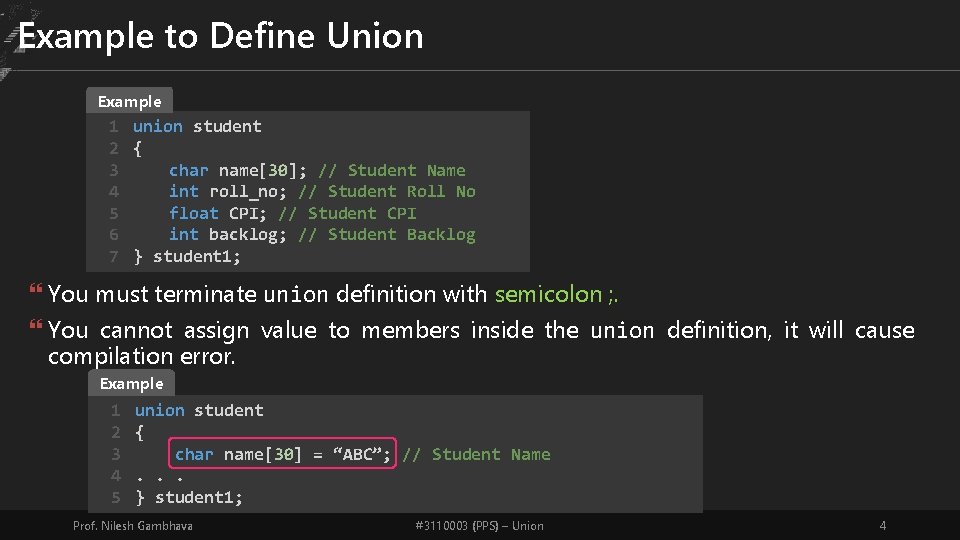Click "} student1;" in the first code block
The image size is (960, 540).
click(187, 257)
